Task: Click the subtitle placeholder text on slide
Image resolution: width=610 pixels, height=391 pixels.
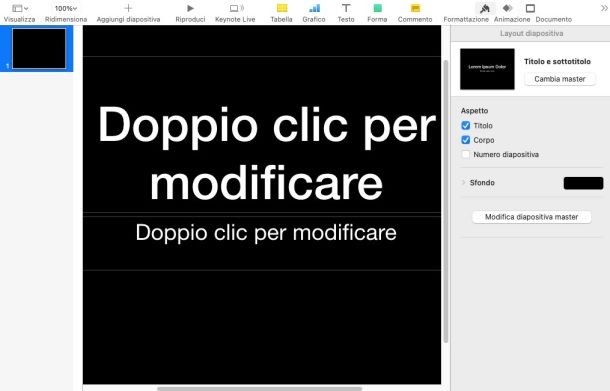Action: [266, 233]
